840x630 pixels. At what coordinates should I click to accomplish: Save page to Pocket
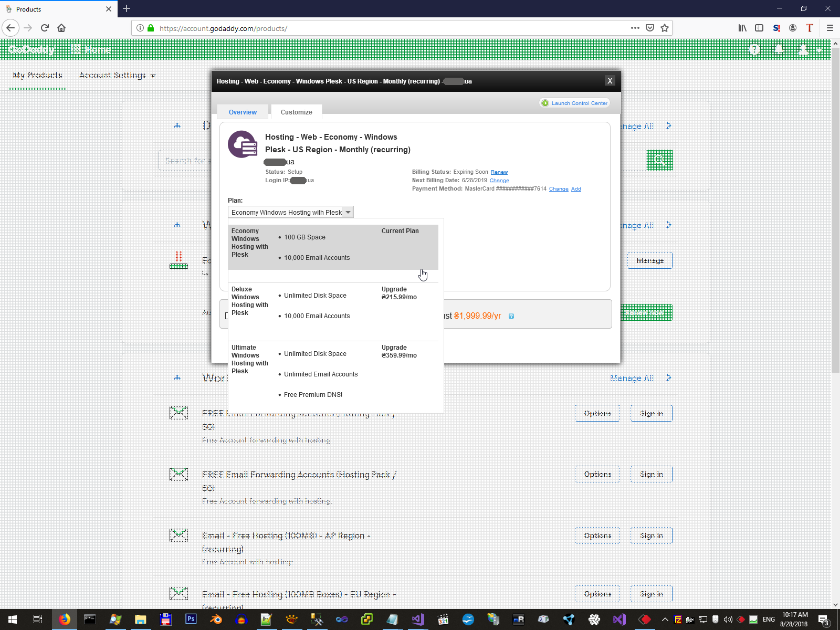point(650,28)
